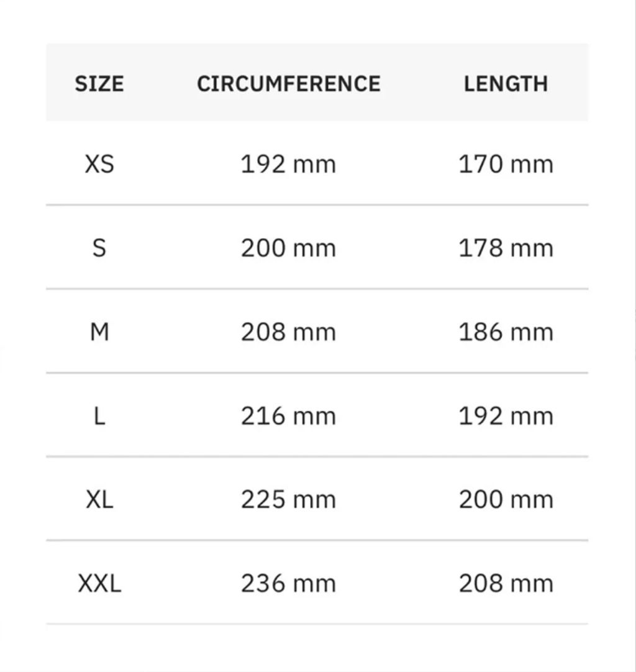Select the S size row label
636x672 pixels.
99,248
